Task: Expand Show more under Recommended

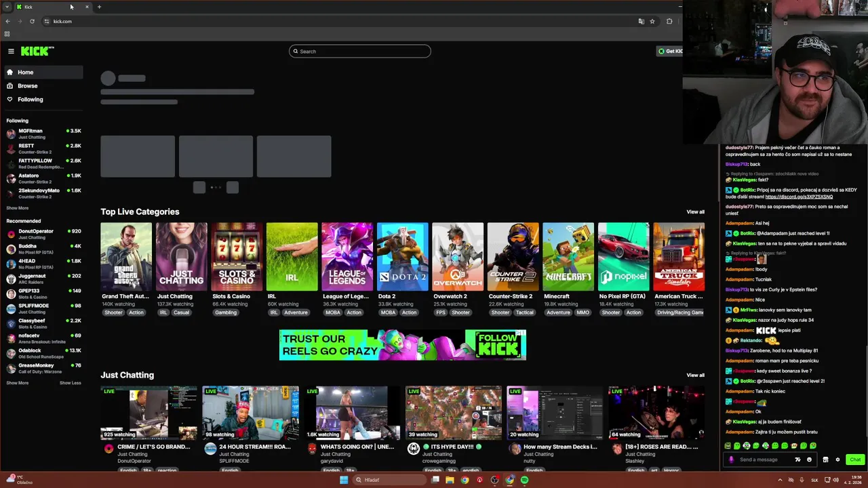Action: coord(18,383)
